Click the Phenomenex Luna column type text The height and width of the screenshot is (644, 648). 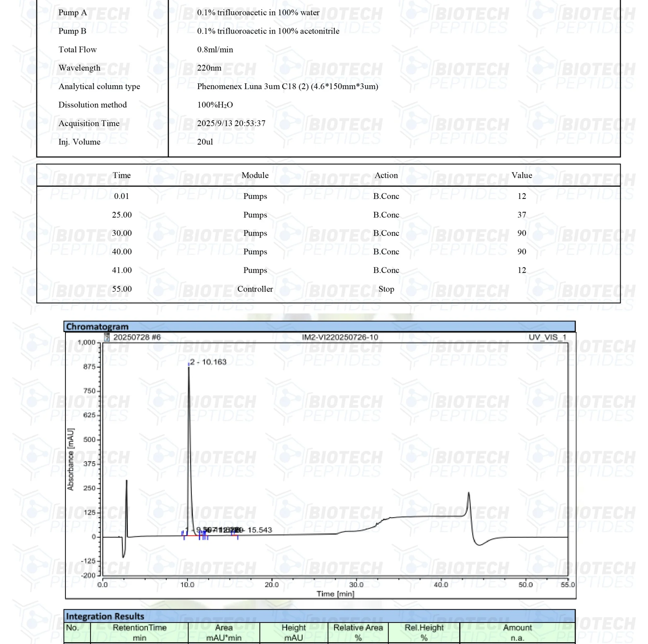[287, 86]
